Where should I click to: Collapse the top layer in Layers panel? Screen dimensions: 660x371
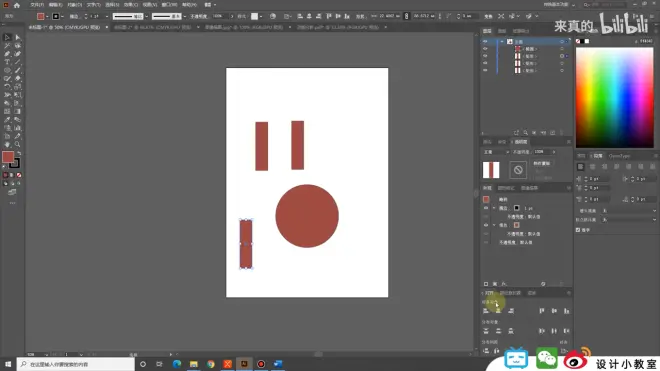[502, 42]
